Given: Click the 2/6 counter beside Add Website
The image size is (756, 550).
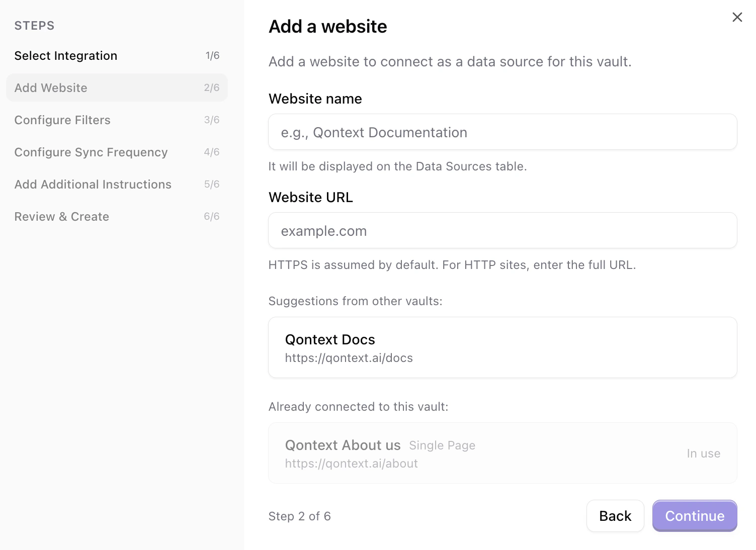Looking at the screenshot, I should (x=212, y=87).
